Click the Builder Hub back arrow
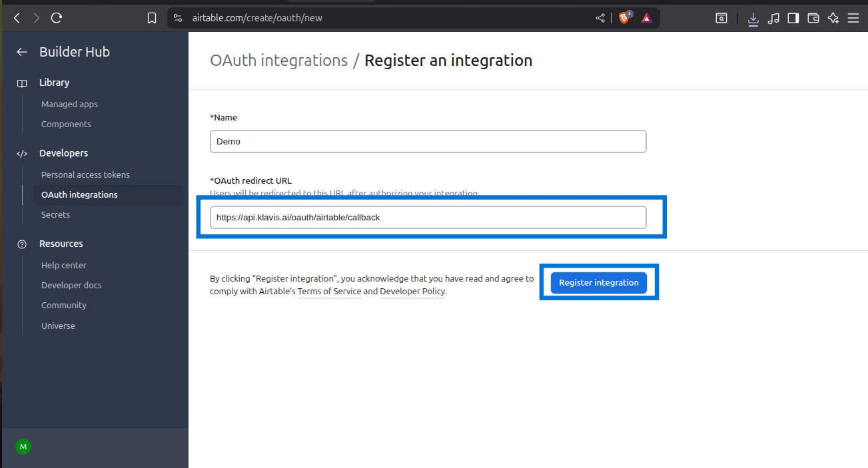 22,52
